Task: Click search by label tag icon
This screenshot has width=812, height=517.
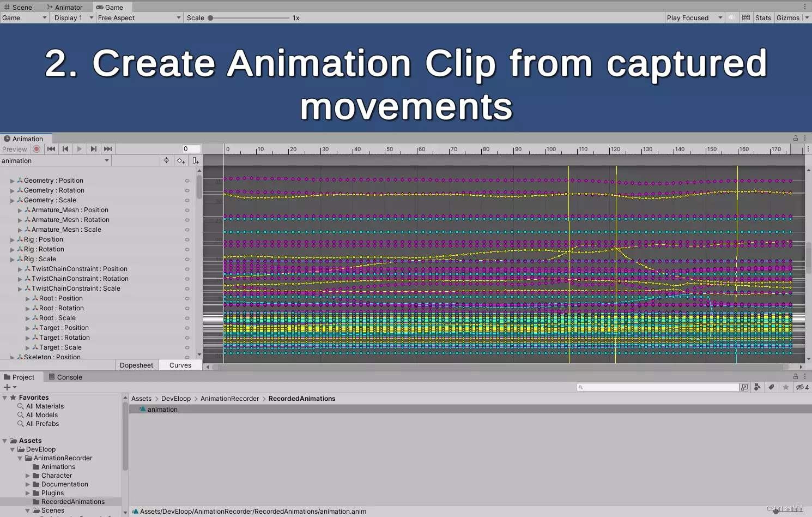Action: [x=771, y=387]
